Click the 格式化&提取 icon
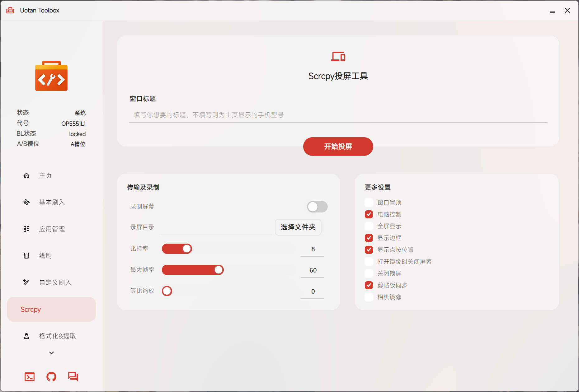 26,336
